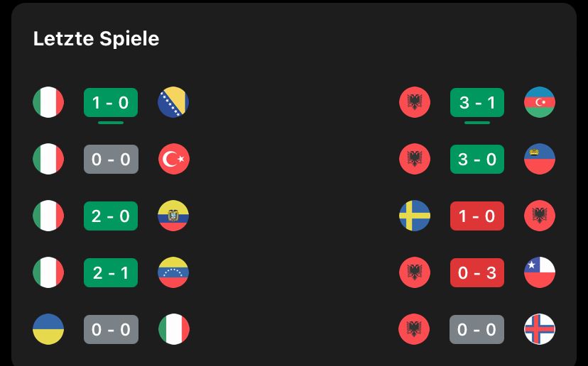Select the Albania flag in the Sweden match
Image resolution: width=588 pixels, height=366 pixels.
540,216
